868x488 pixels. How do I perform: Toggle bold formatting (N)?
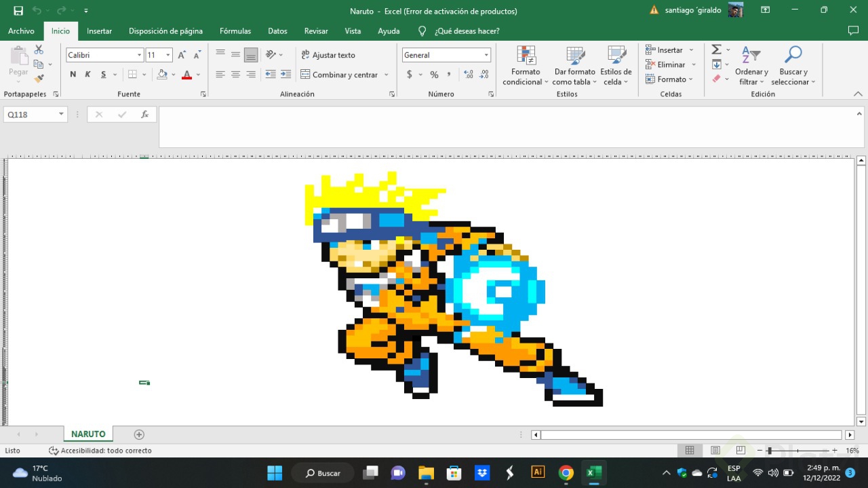pyautogui.click(x=73, y=75)
